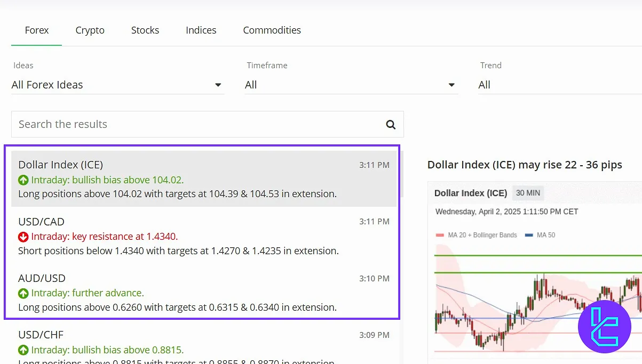Open the All Forex Ideas dropdown
Image resolution: width=642 pixels, height=364 pixels.
pos(117,85)
